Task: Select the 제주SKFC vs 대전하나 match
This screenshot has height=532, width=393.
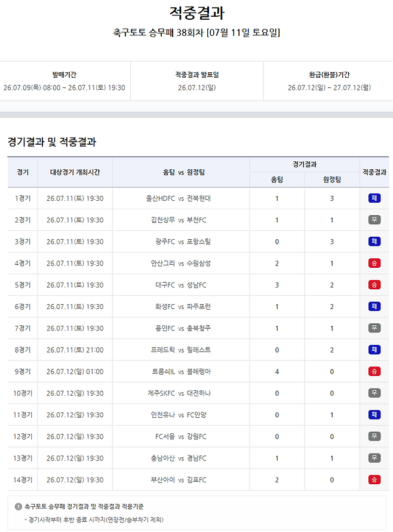Action: pyautogui.click(x=179, y=393)
